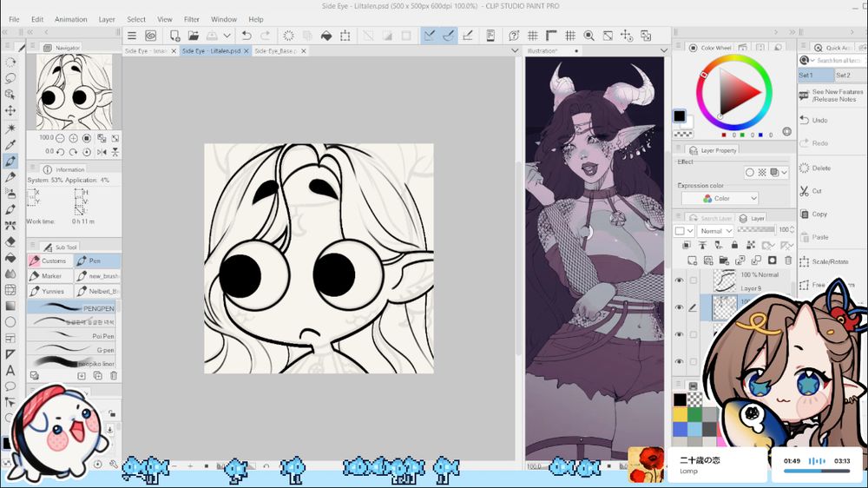Toggle Snap to grid in command bar

(468, 36)
